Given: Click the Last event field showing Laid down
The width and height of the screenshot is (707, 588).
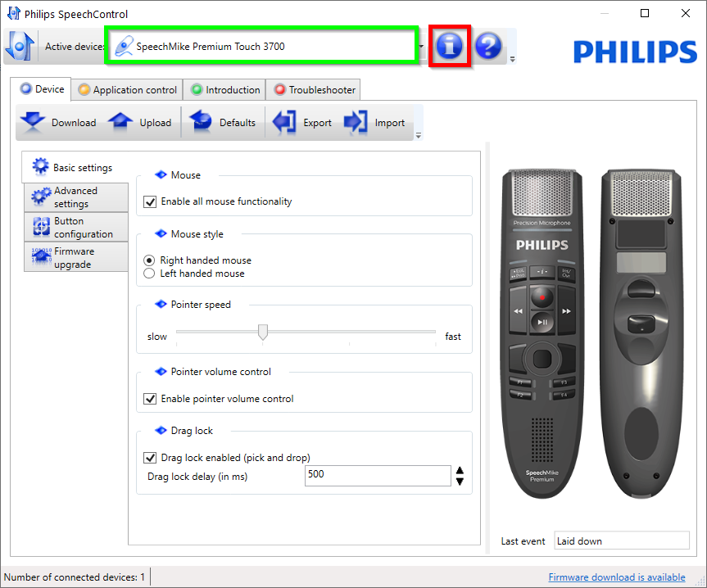Looking at the screenshot, I should point(622,541).
